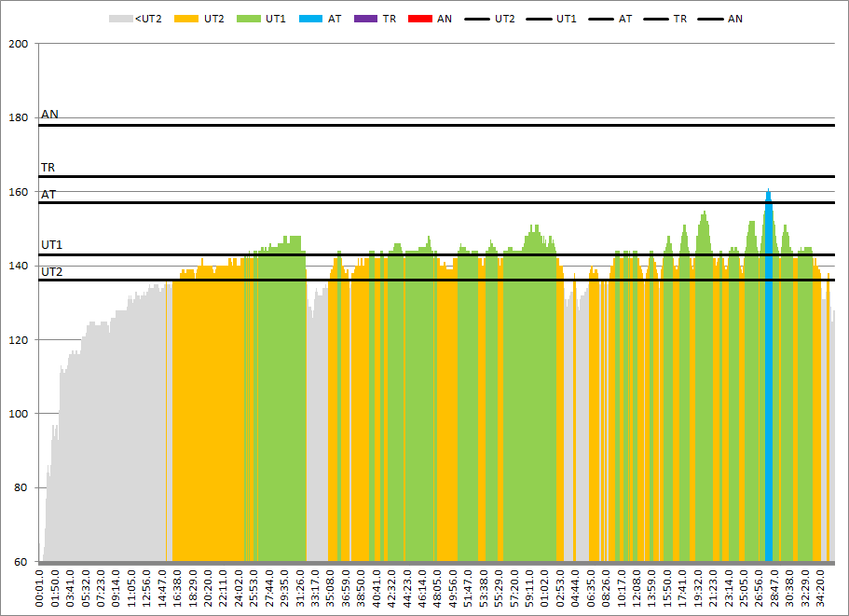Select the TR threshold label inside the chart
The width and height of the screenshot is (849, 616).
tap(48, 168)
